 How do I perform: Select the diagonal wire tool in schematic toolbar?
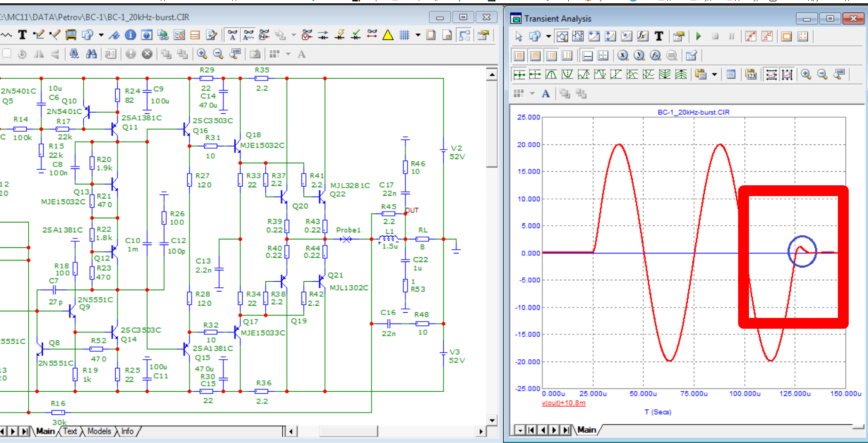pyautogui.click(x=55, y=35)
